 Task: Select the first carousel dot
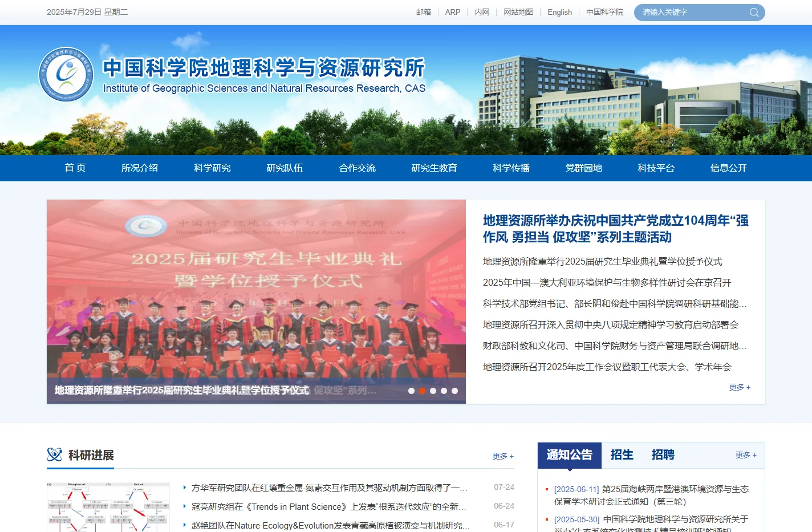point(412,391)
